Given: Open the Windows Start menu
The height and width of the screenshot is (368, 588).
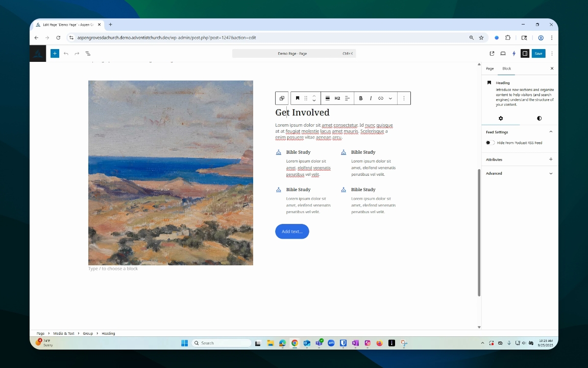Looking at the screenshot, I should (184, 343).
